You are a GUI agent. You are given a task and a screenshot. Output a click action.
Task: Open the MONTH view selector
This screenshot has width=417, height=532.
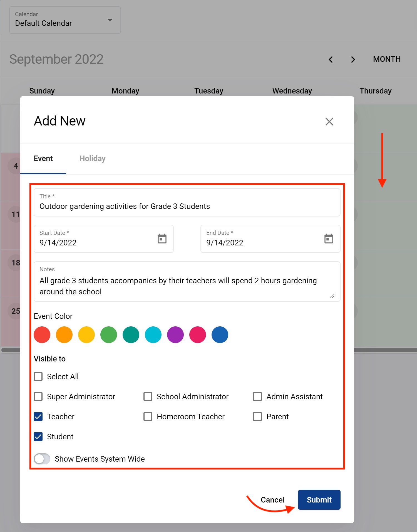pyautogui.click(x=386, y=59)
